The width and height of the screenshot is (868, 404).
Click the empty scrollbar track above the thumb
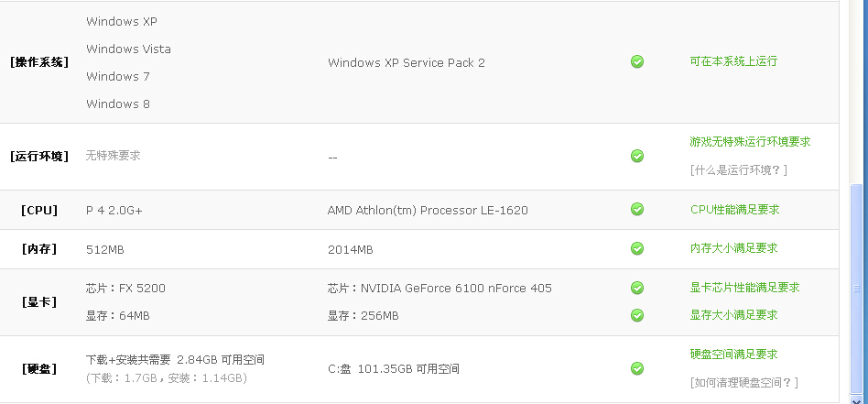point(856,92)
